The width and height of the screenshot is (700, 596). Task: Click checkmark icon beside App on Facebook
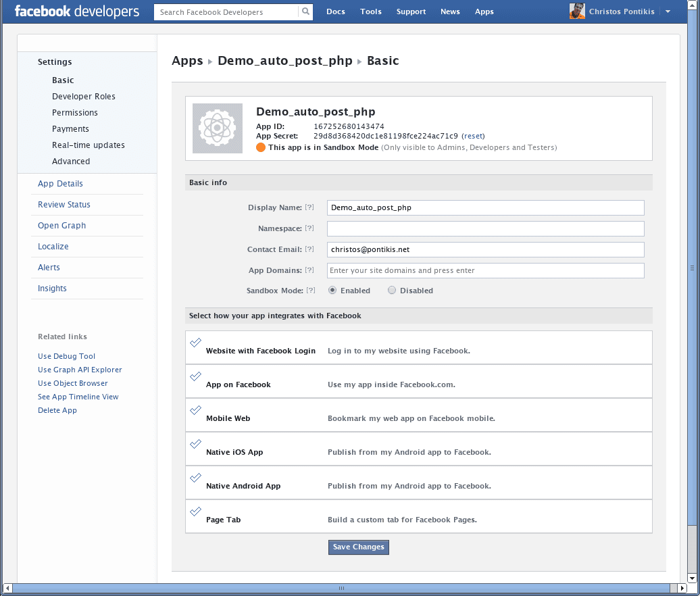(195, 376)
